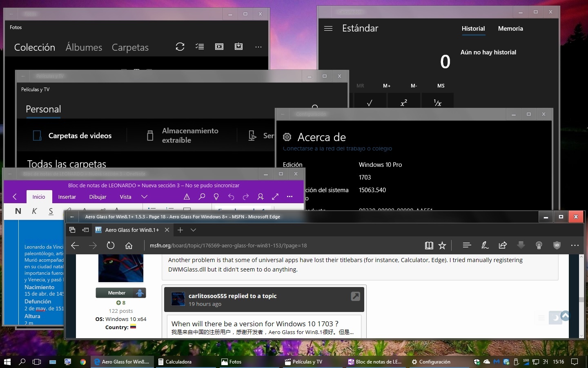Undo using the OneNote undo arrow

click(x=231, y=197)
